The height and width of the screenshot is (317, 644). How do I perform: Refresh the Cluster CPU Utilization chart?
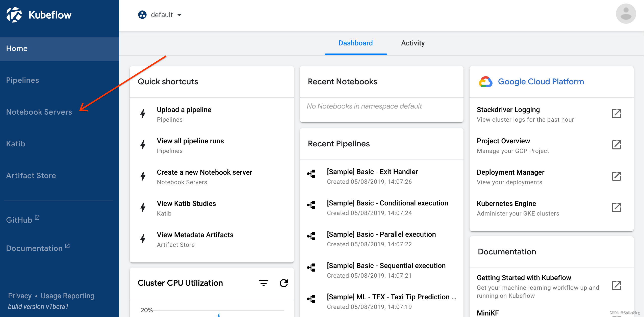(x=284, y=283)
